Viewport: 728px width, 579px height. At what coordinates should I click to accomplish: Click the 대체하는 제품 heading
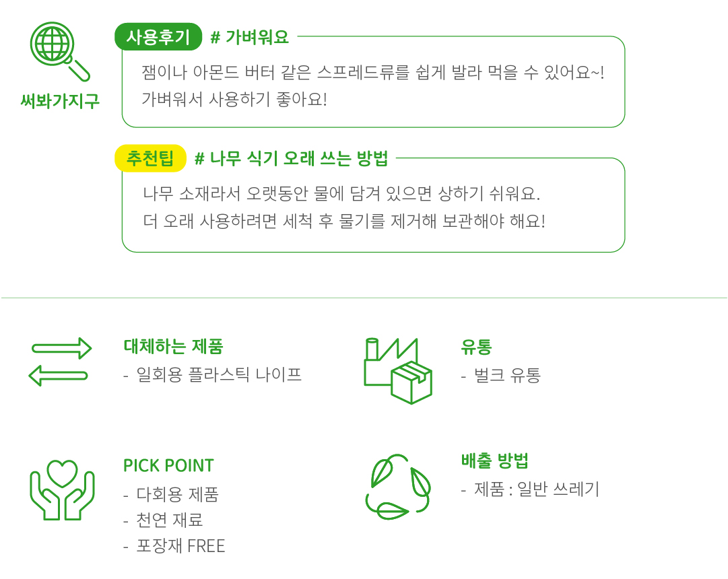pos(173,347)
